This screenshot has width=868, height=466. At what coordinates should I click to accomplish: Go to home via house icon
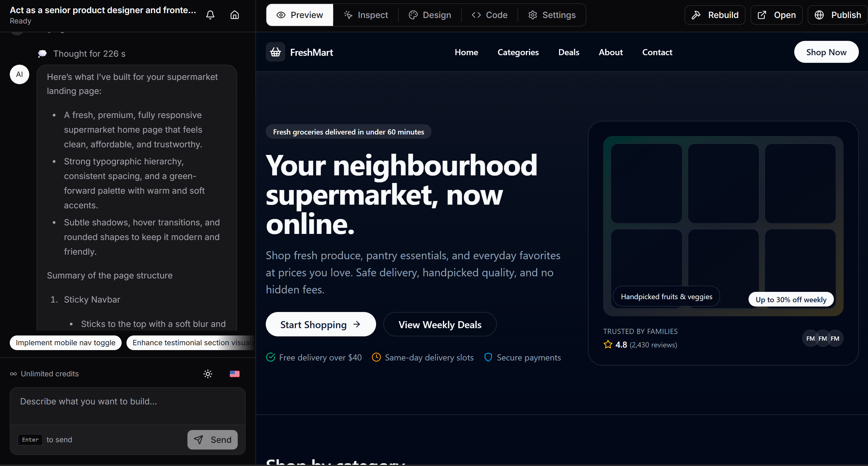pos(234,15)
